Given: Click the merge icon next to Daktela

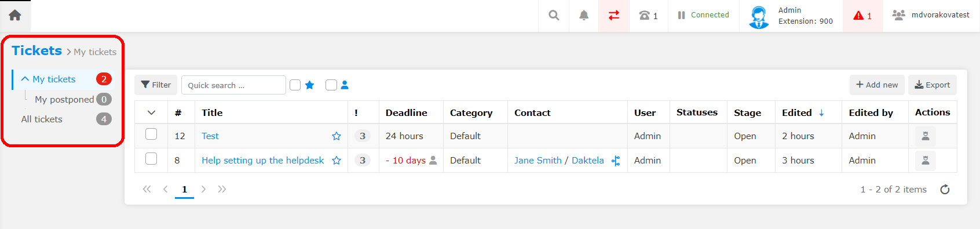Looking at the screenshot, I should [x=616, y=161].
